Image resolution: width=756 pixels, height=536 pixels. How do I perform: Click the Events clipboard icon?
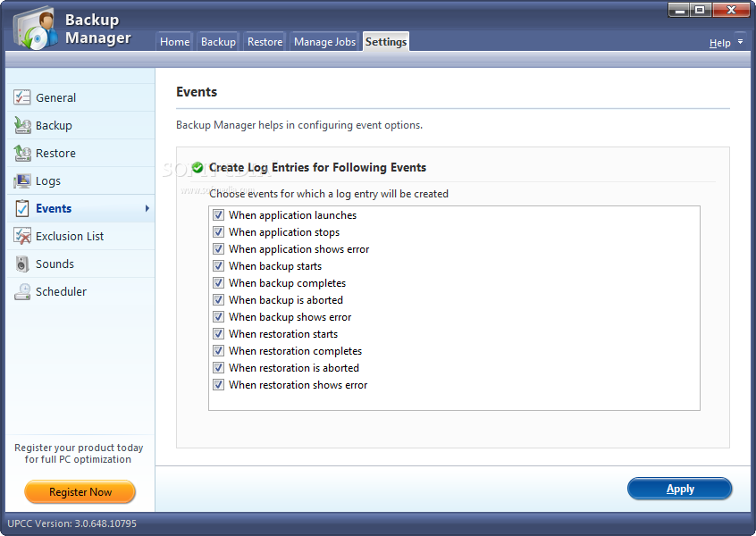pyautogui.click(x=22, y=208)
